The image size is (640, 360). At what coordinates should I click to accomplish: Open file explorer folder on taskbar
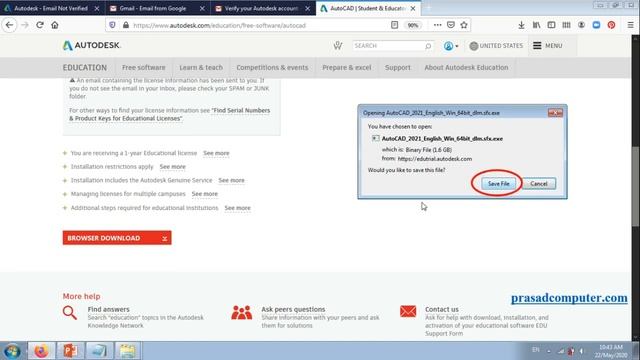(127, 351)
